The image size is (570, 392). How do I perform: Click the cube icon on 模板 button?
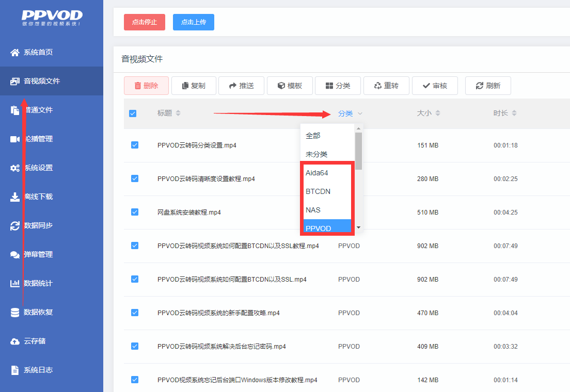click(281, 86)
